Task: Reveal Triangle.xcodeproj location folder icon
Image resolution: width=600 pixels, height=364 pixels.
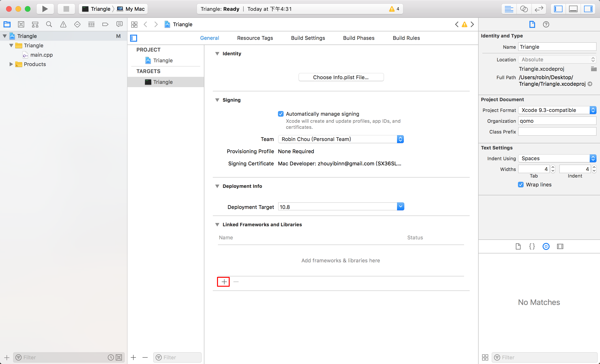Action: coord(594,69)
